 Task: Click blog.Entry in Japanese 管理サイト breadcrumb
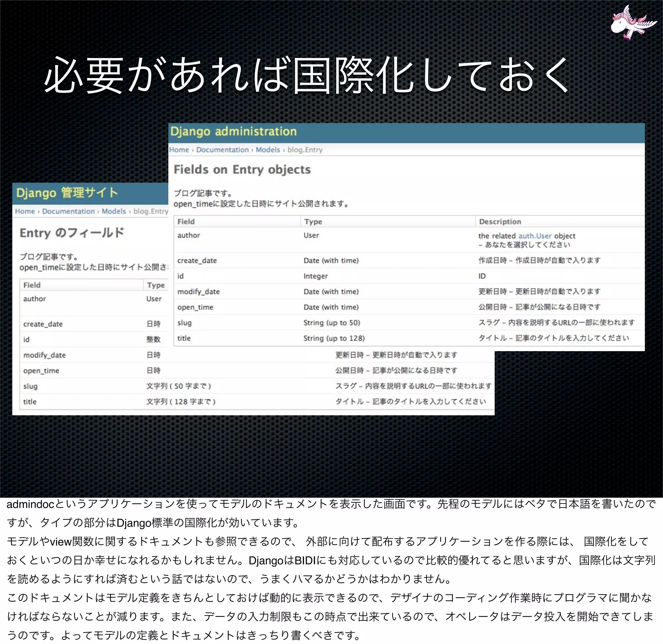coord(151,212)
